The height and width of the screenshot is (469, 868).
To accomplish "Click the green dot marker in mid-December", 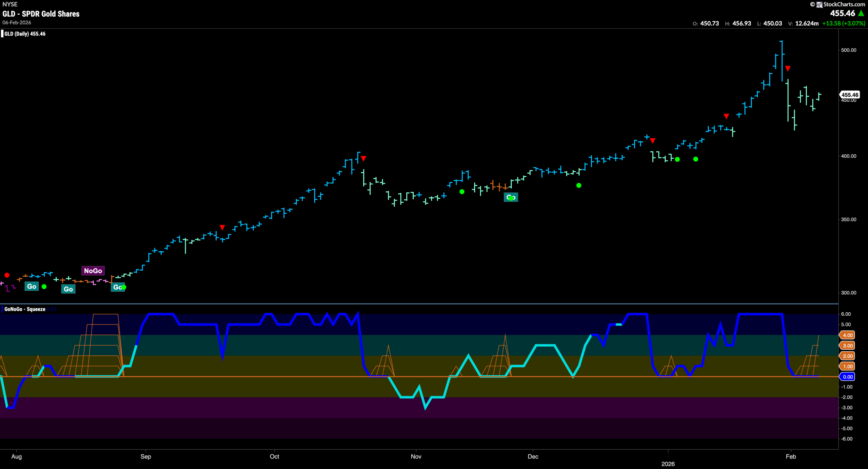I will 579,185.
